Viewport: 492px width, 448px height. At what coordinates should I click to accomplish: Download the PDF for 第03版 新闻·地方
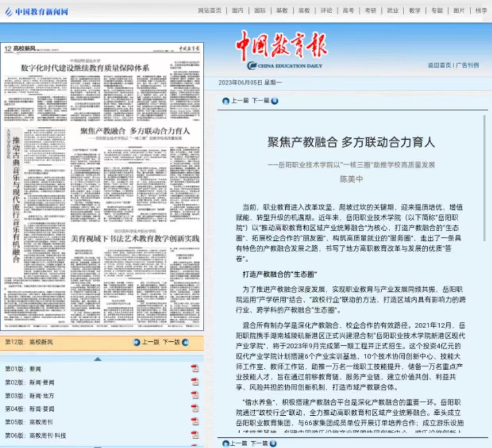[195, 395]
